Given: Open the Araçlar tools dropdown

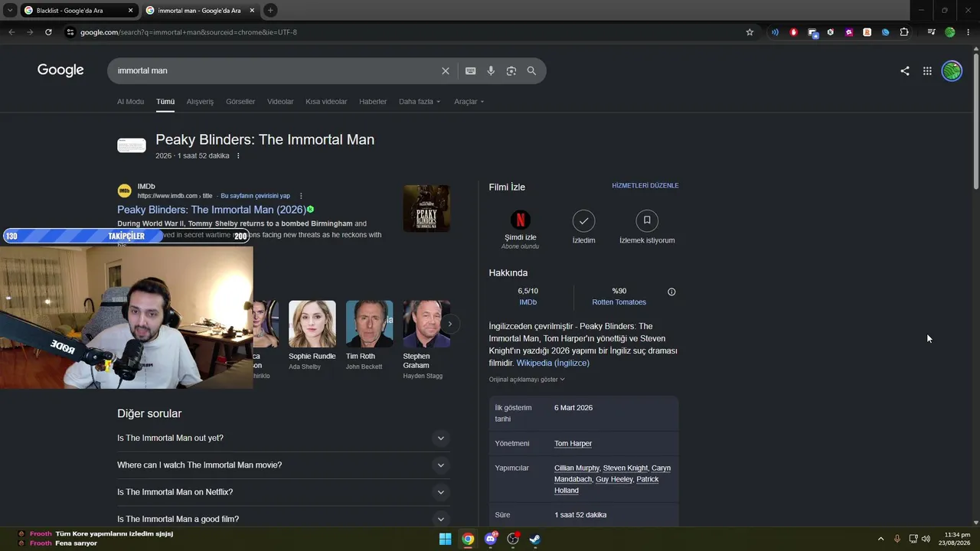Looking at the screenshot, I should 469,102.
